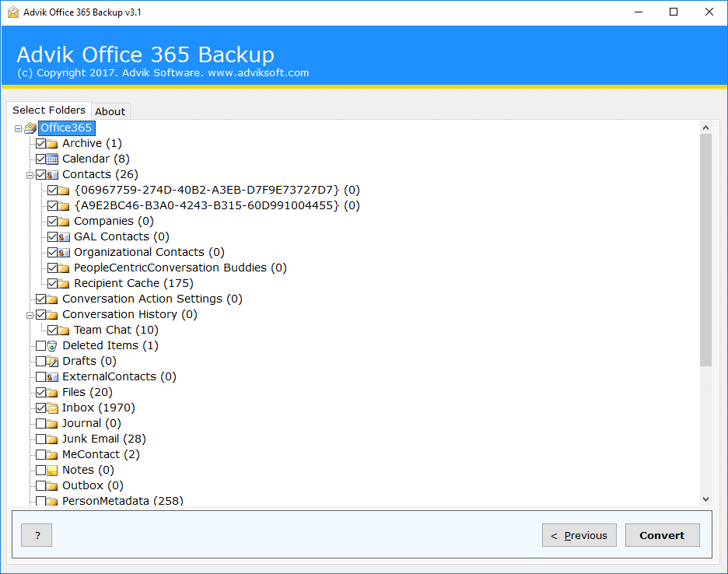Click the folder icon for {06967759-274D...}
Viewport: 728px width, 574px height.
point(64,191)
